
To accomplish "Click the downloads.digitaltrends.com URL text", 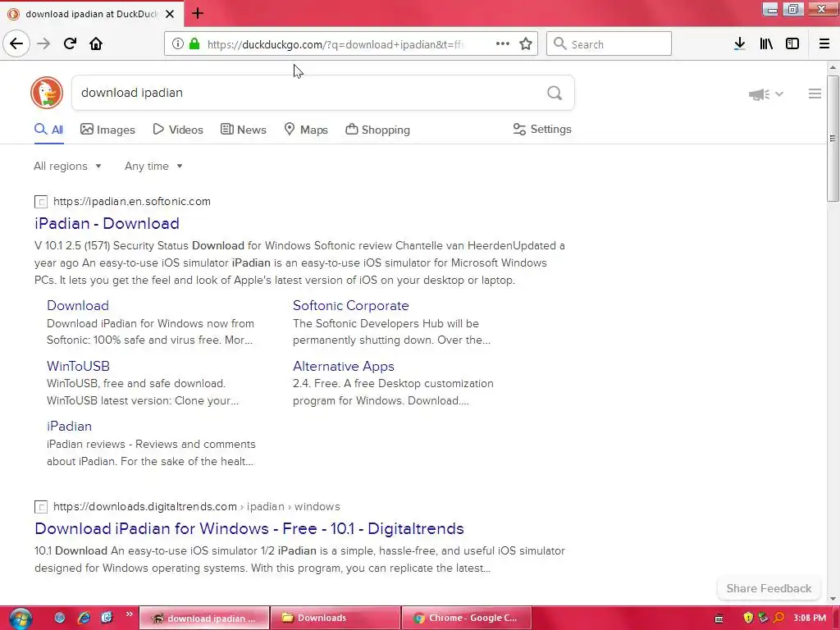I will click(x=144, y=506).
